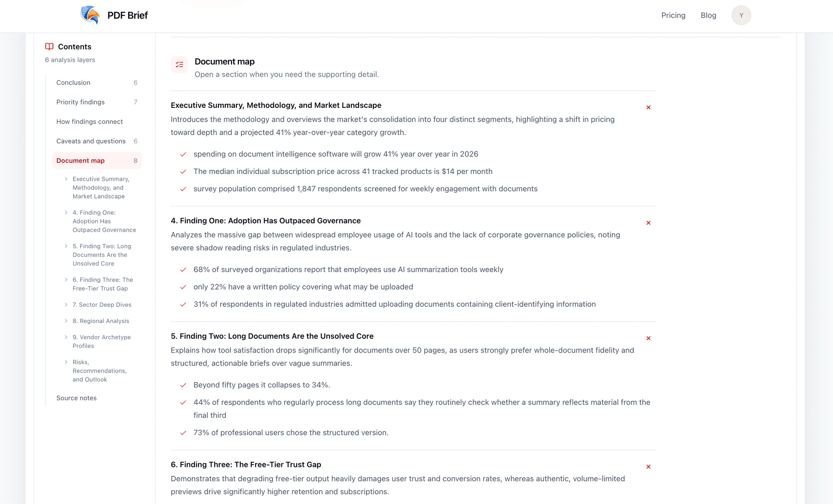Open the Pricing page
The height and width of the screenshot is (504, 833).
pyautogui.click(x=673, y=15)
